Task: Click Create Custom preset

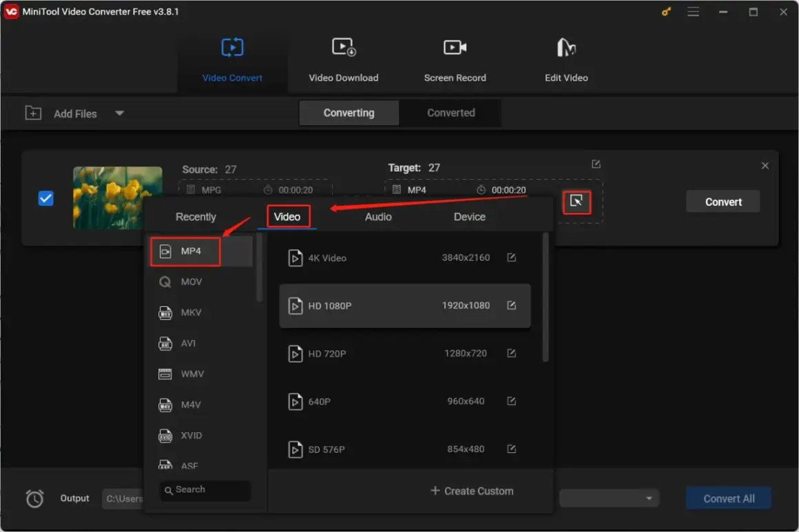Action: [472, 491]
